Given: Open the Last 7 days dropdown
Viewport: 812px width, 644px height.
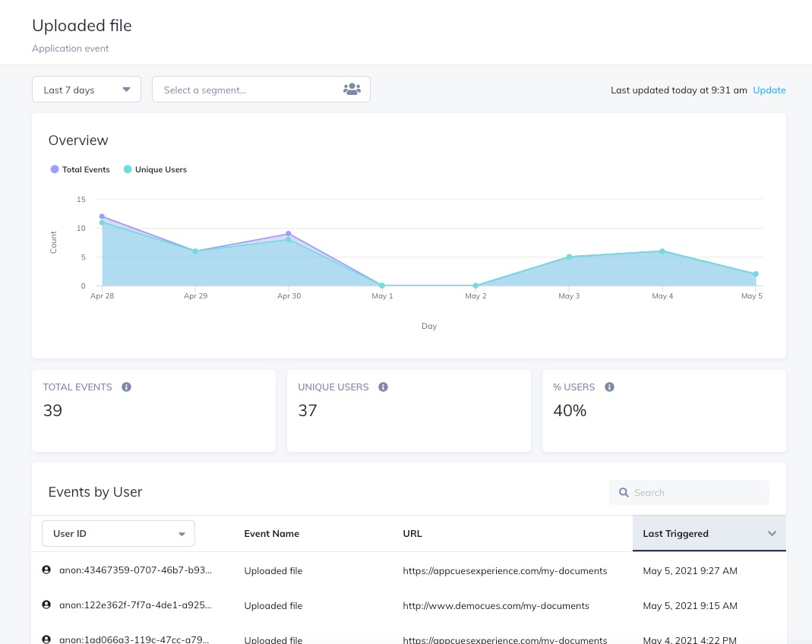Looking at the screenshot, I should click(86, 89).
